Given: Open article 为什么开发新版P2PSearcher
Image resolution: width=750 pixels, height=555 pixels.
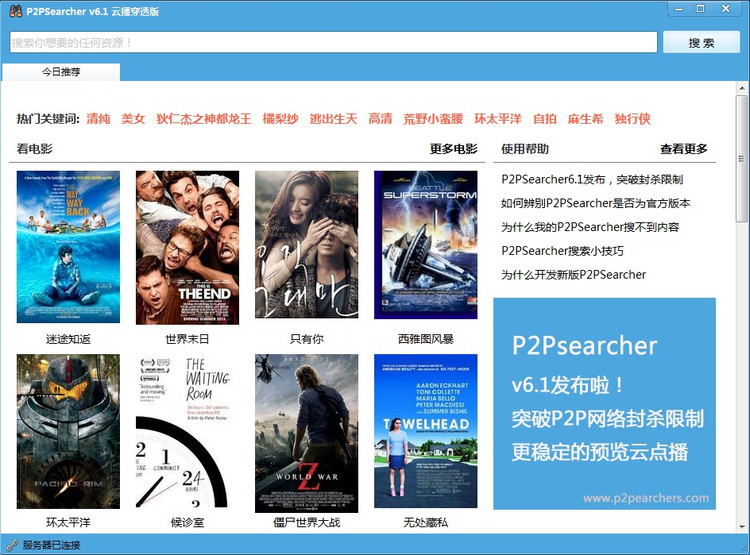Looking at the screenshot, I should point(573,275).
